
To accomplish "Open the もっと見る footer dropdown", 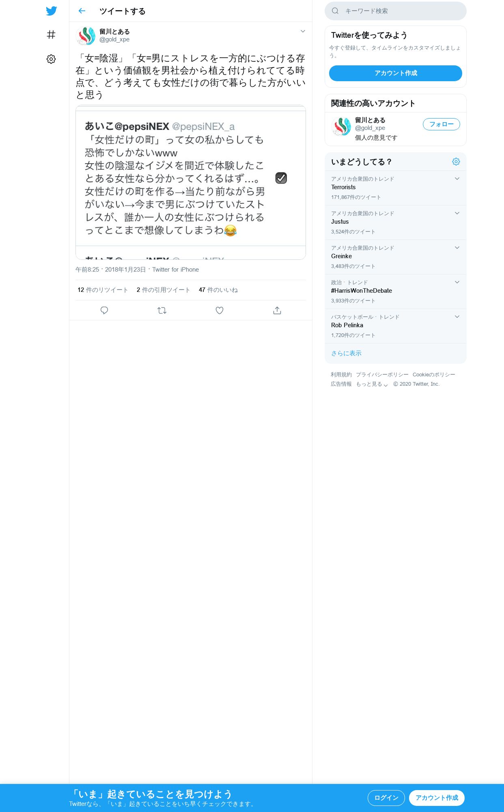I will click(x=372, y=384).
